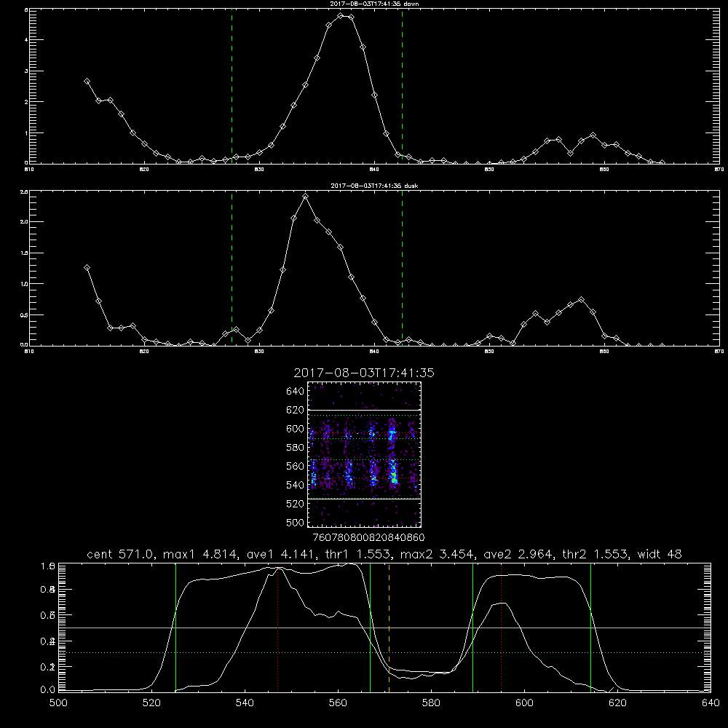Image resolution: width=728 pixels, height=728 pixels.
Task: Click the dusk plot title text
Action: (374, 186)
